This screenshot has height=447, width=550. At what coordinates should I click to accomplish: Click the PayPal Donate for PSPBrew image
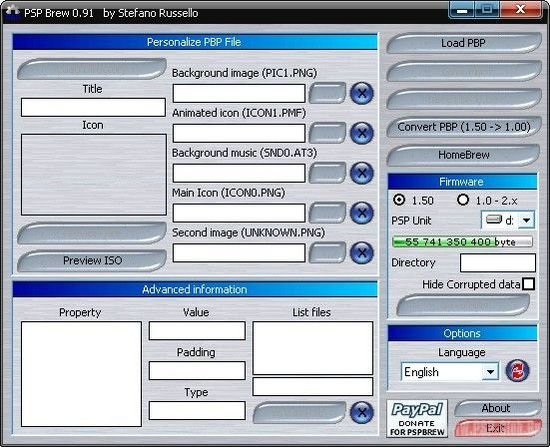coord(417,419)
